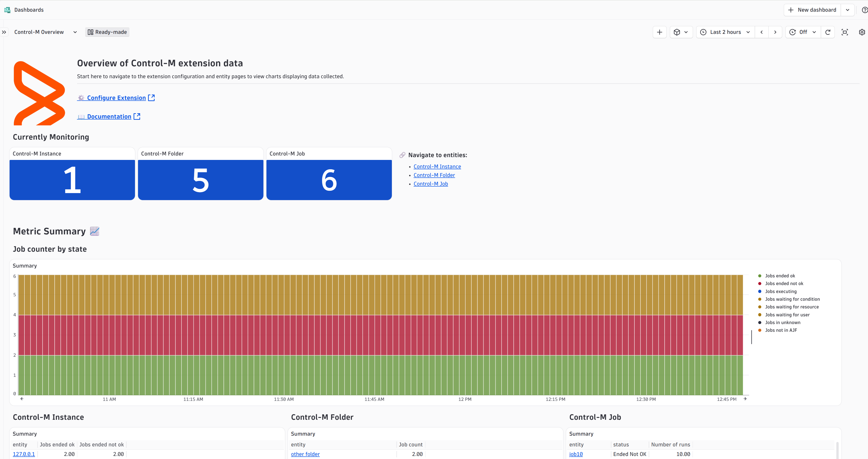Click chart left arrow to pan earlier

point(22,399)
